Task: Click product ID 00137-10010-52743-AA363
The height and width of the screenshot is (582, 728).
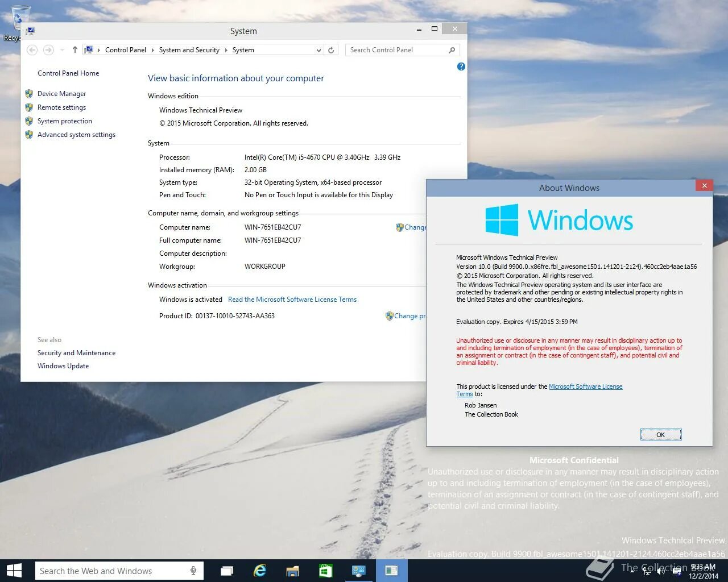Action: (235, 316)
